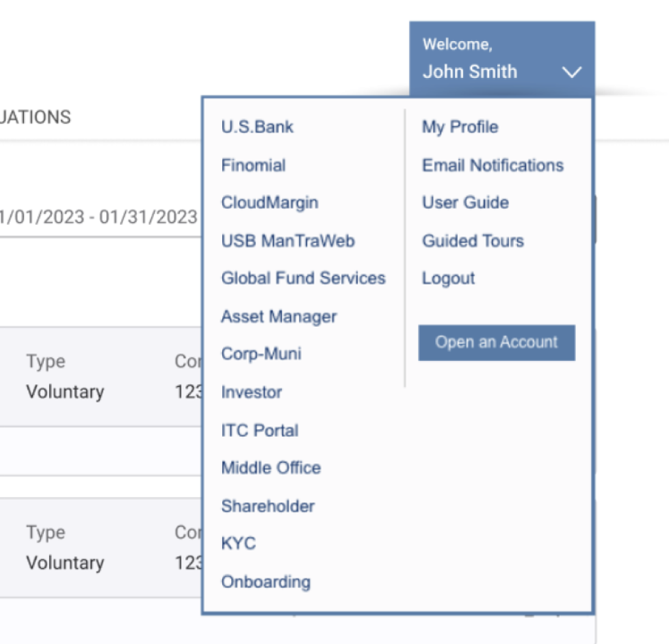Click the Welcome, John Smith header

coord(502,59)
